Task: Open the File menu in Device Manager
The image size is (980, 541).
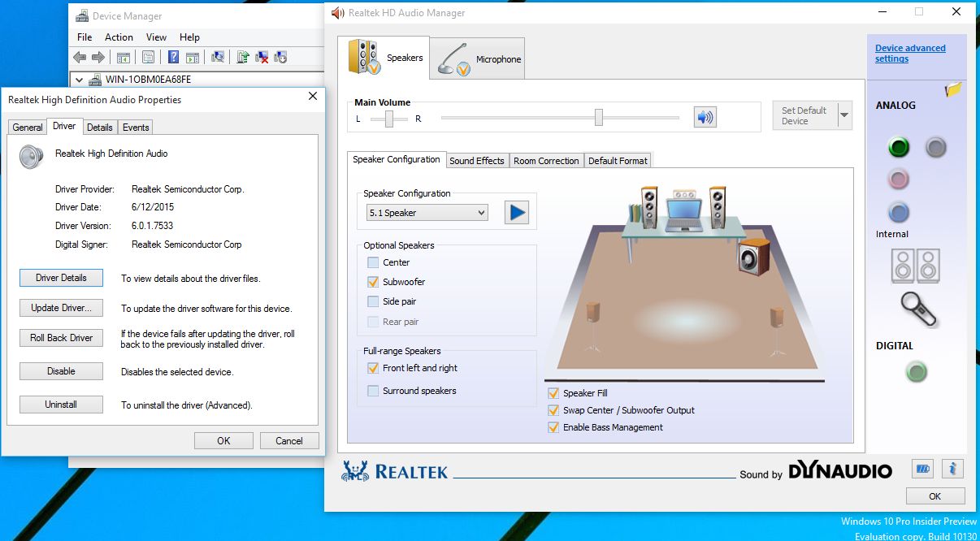Action: 85,37
